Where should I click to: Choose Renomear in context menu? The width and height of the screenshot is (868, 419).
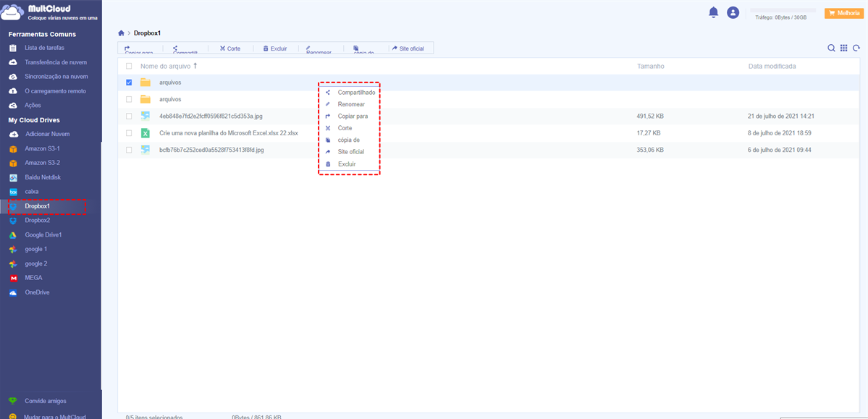click(352, 104)
